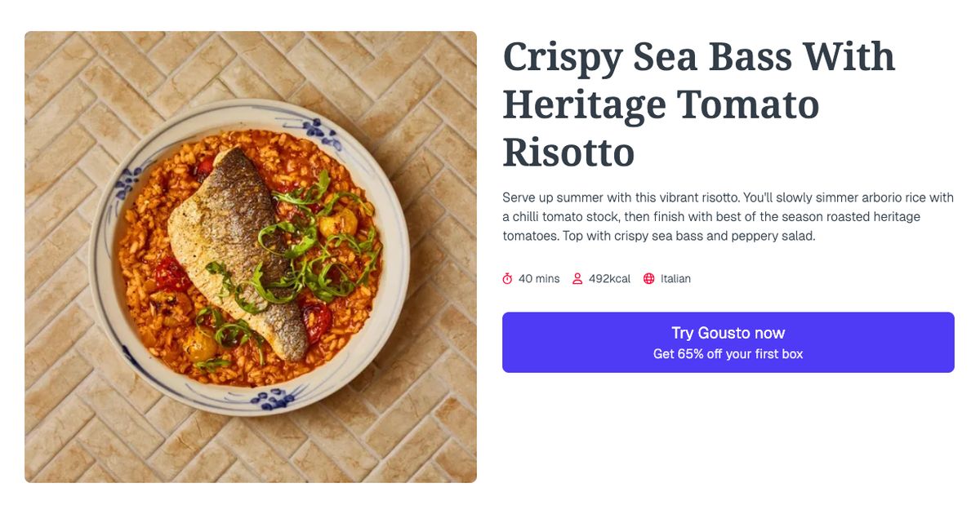
Task: Click the Italian cuisine label
Action: 676,278
